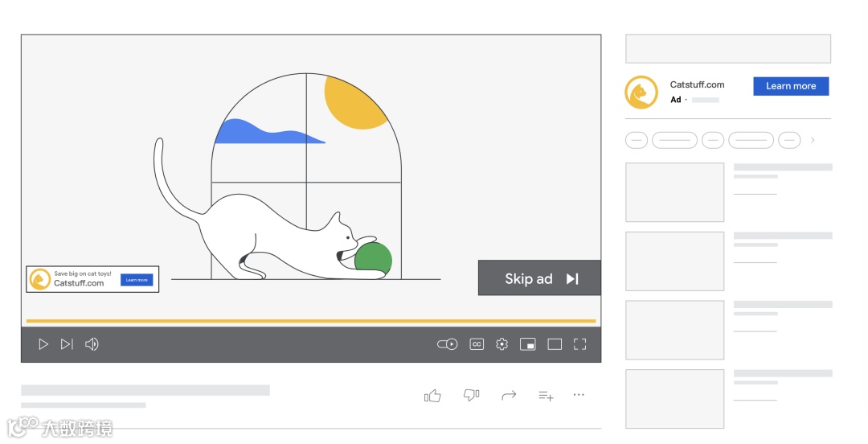Click the banner placeholder above the companion ad
This screenshot has height=444, width=868.
(728, 49)
